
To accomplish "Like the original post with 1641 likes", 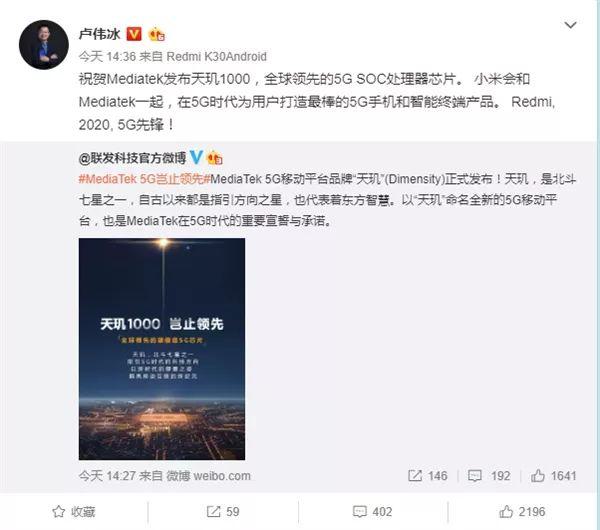I will [553, 476].
